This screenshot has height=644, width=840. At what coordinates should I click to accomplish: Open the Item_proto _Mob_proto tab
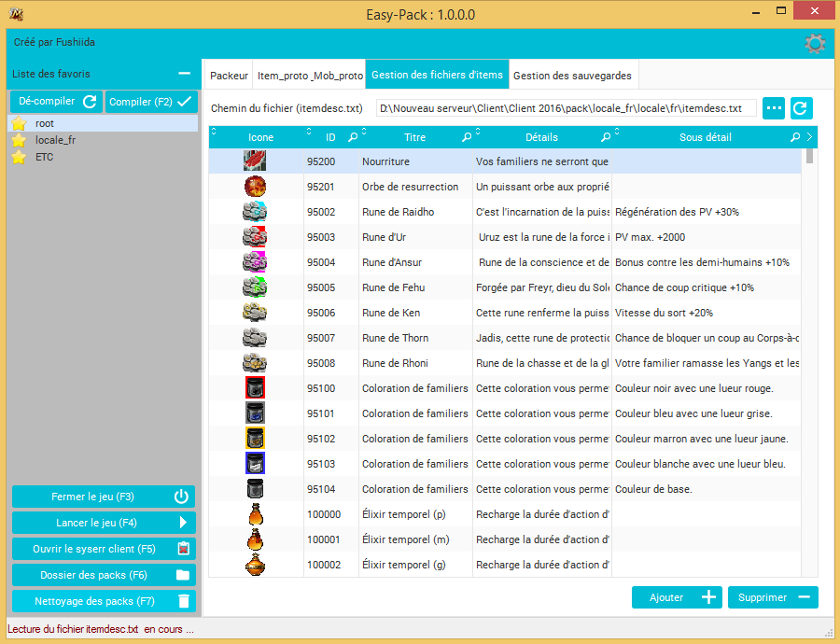tap(310, 76)
